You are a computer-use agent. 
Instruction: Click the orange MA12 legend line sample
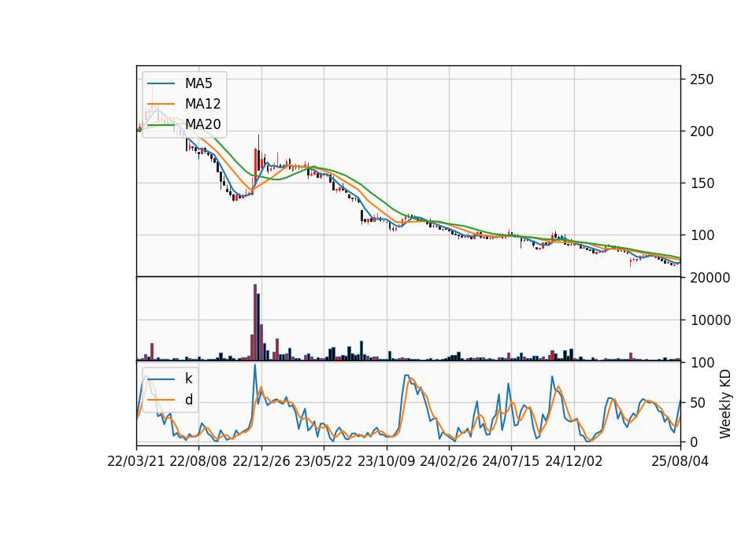(161, 104)
